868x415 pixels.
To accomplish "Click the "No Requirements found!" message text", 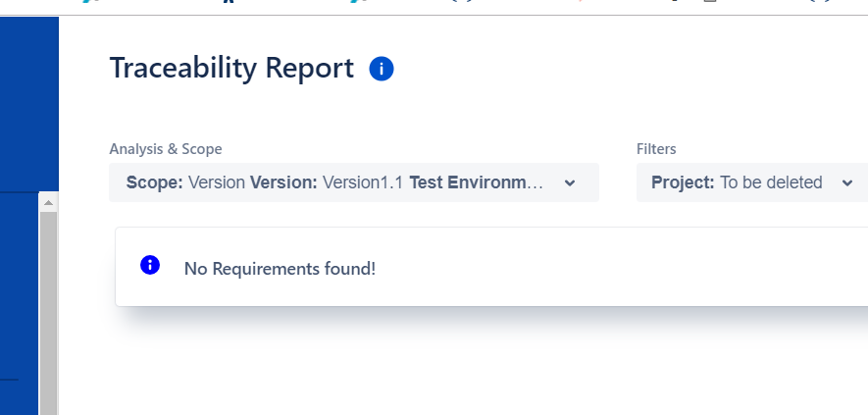I will click(x=280, y=269).
